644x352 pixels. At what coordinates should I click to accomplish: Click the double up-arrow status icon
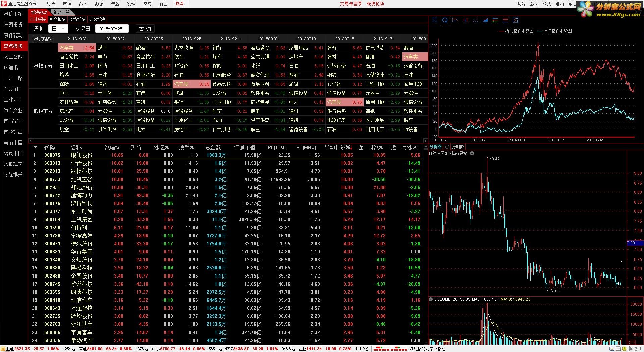pos(636,349)
